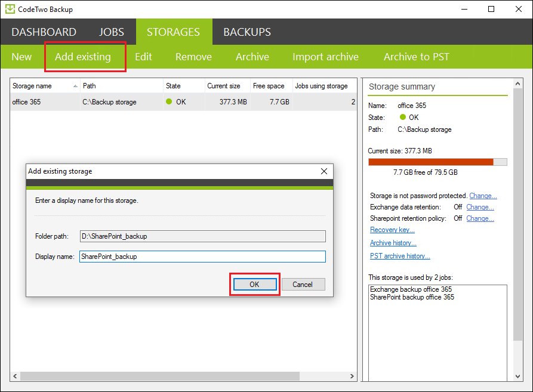
Task: Click the green OK state indicator in summary
Action: click(x=403, y=117)
